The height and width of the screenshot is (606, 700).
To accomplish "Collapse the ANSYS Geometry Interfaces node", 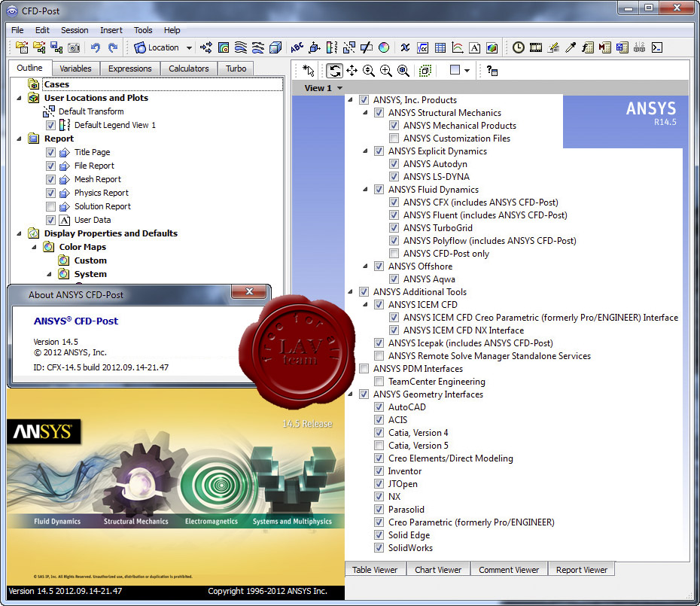I will tap(350, 394).
